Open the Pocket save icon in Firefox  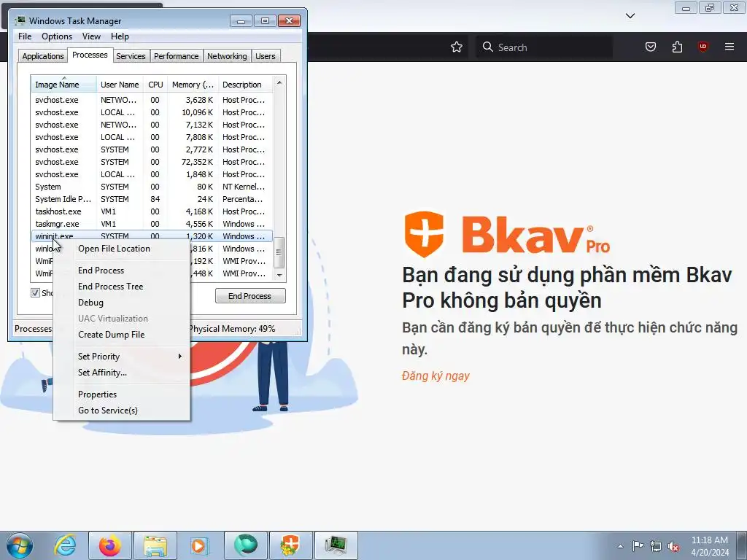pos(650,47)
